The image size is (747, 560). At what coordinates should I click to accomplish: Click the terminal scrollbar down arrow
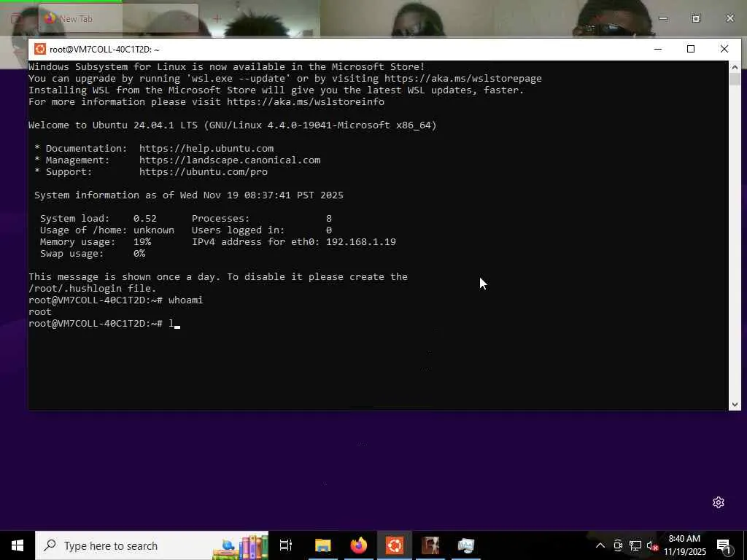[735, 404]
